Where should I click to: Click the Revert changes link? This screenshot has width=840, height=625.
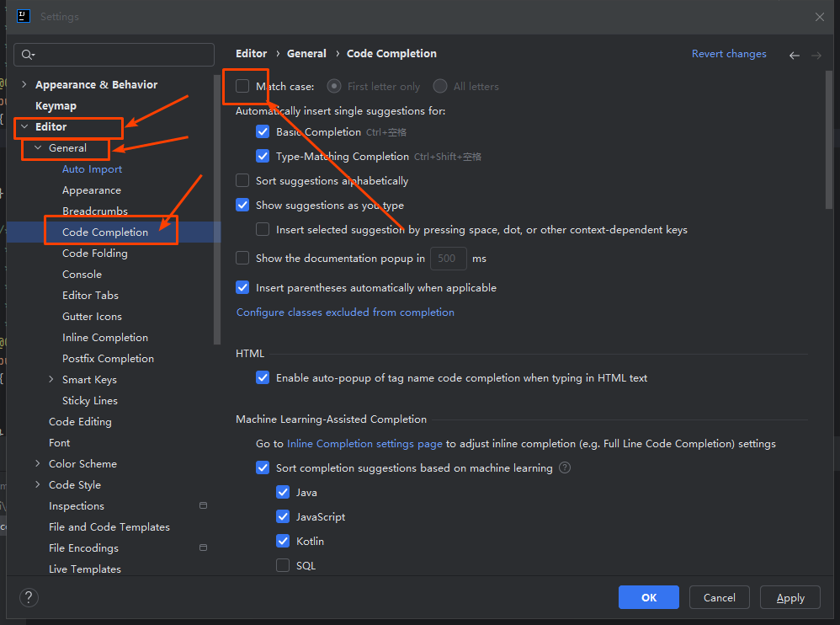[x=729, y=54]
